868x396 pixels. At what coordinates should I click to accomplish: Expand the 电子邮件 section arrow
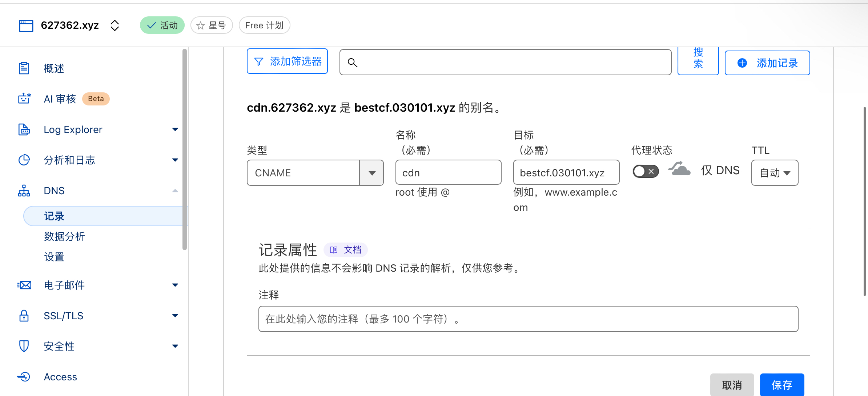pos(175,285)
